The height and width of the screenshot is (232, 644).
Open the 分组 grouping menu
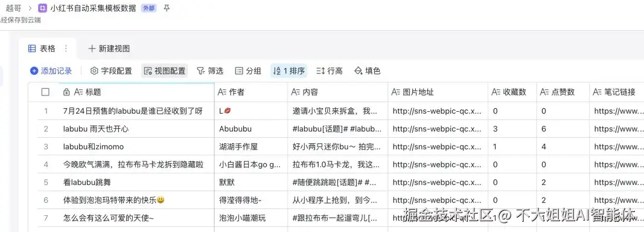[x=248, y=71]
